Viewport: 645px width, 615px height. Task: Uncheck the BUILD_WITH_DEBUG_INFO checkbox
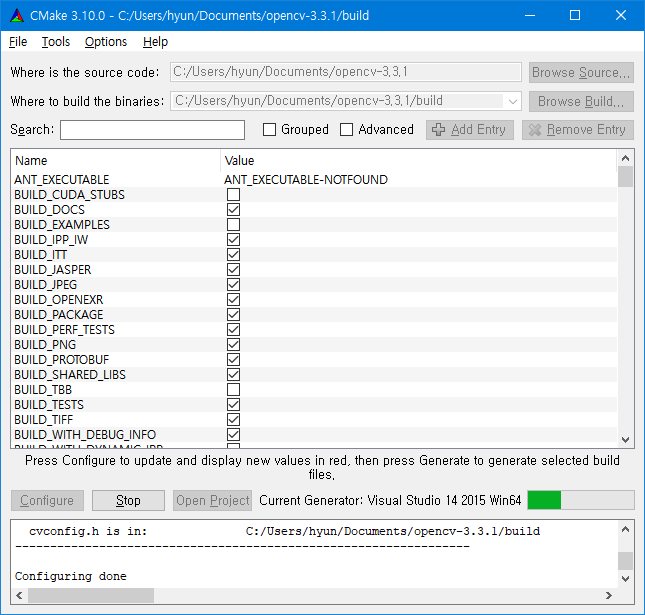coord(233,435)
